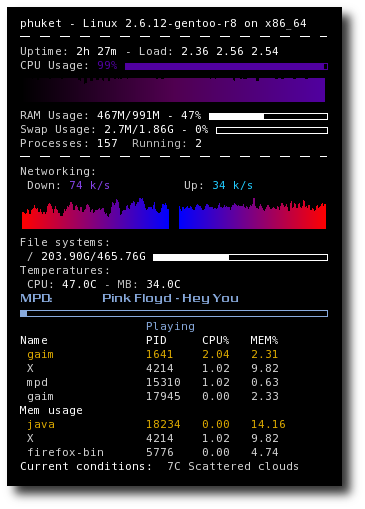Select the mpd process name
The width and height of the screenshot is (365, 509).
click(37, 383)
